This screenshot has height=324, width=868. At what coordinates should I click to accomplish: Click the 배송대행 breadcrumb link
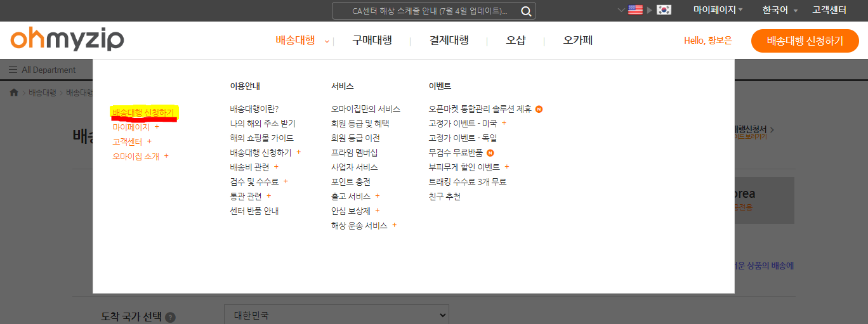point(43,93)
